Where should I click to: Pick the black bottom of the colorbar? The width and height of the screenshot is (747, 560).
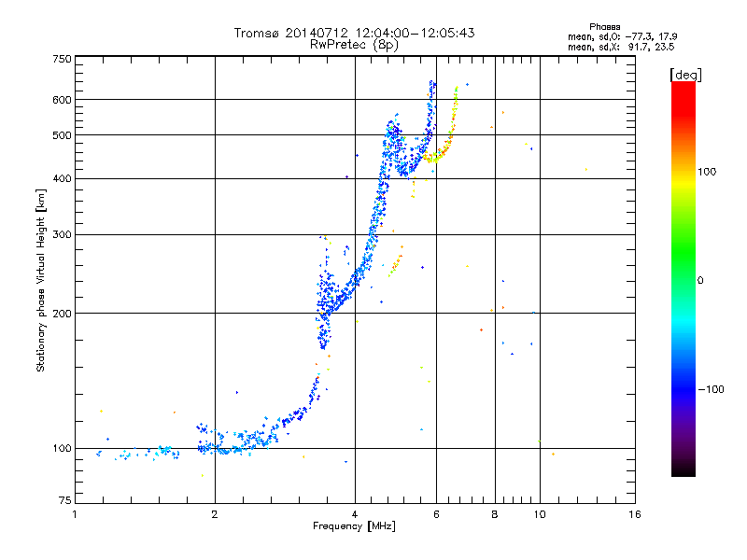[684, 469]
